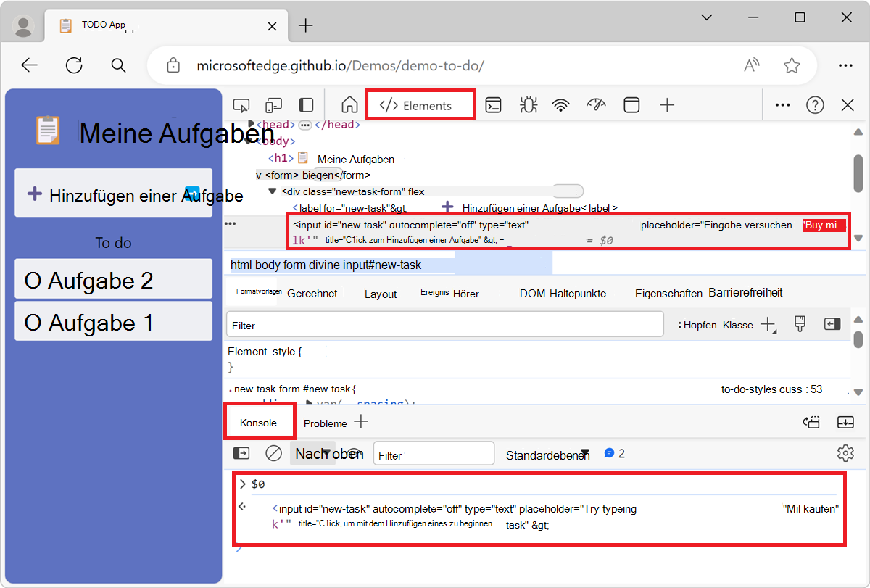Open the Network conditions (wifi) tool
The height and width of the screenshot is (588, 870).
pos(560,104)
